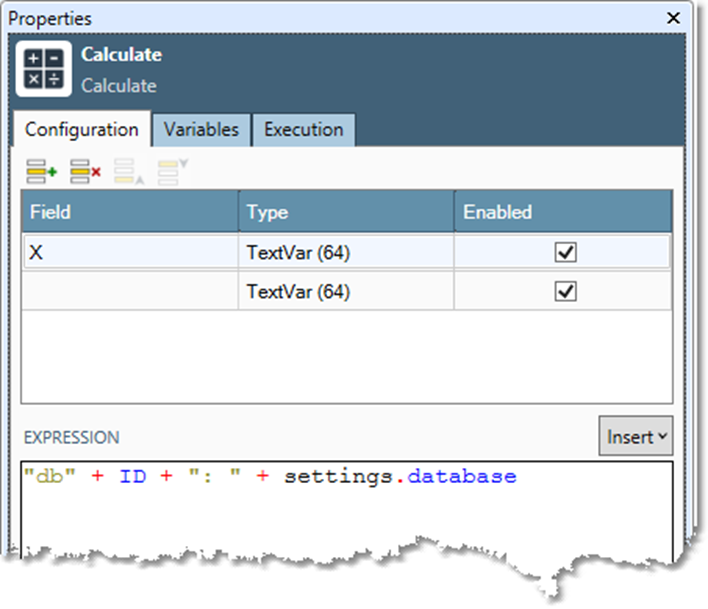Select the Configuration tab

pyautogui.click(x=82, y=130)
